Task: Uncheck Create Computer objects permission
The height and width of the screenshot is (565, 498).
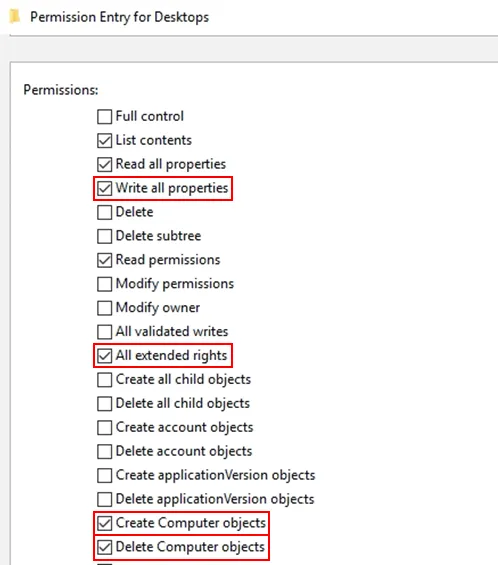Action: tap(105, 523)
